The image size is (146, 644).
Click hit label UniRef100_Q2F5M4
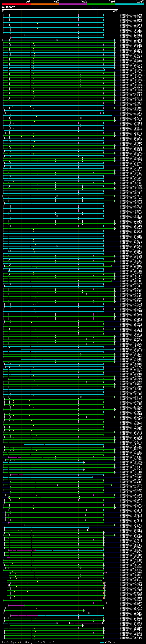(x=131, y=311)
